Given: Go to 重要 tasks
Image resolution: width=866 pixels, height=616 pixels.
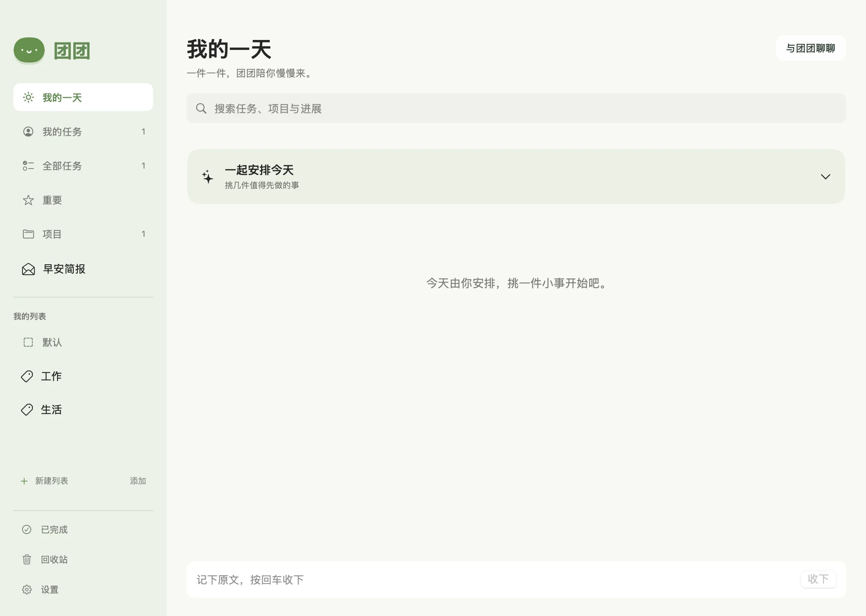Looking at the screenshot, I should (x=83, y=200).
